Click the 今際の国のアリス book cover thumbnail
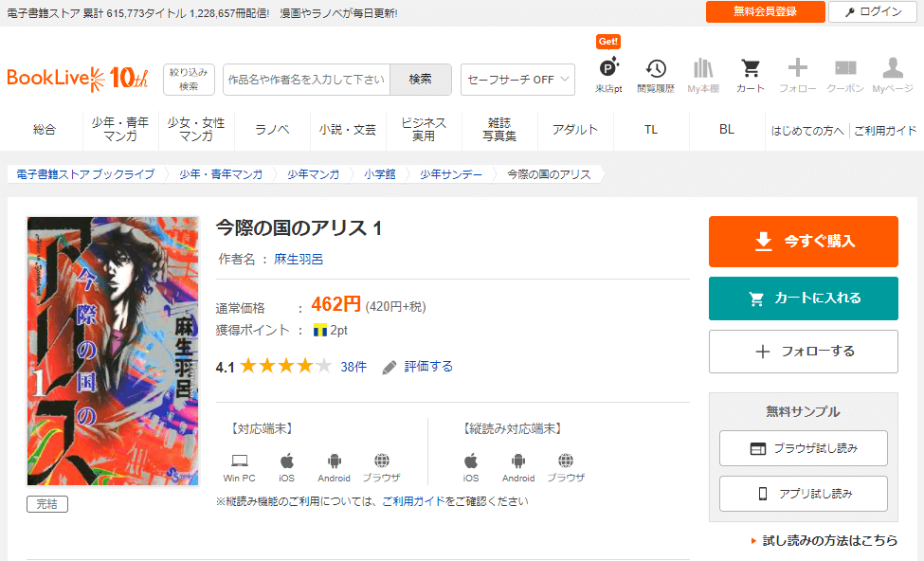The width and height of the screenshot is (924, 561). pyautogui.click(x=113, y=351)
